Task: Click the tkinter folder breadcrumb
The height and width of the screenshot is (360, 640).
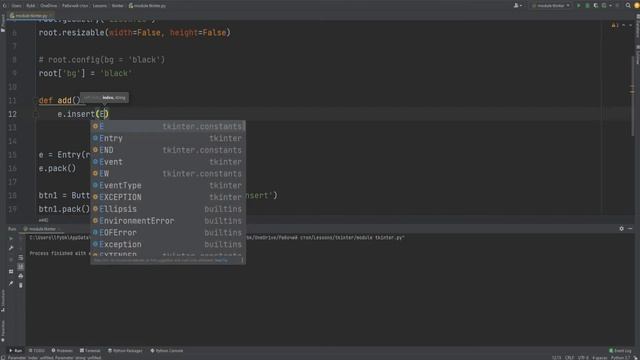Action: point(118,6)
